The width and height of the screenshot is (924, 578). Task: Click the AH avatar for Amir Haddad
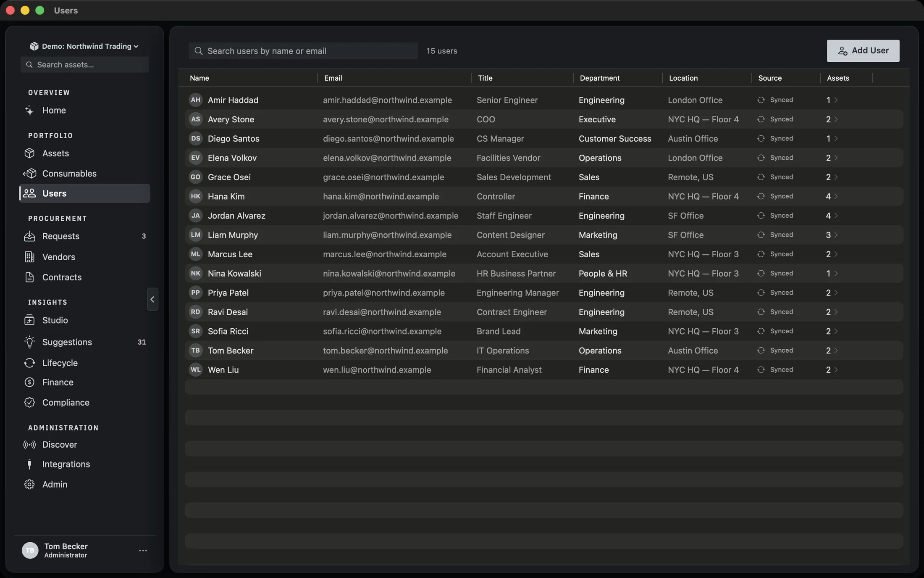[x=195, y=100]
